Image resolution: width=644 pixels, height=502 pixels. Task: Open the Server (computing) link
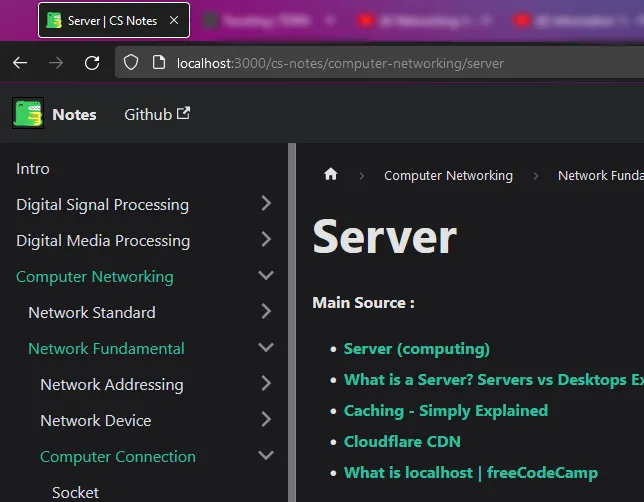click(x=416, y=349)
